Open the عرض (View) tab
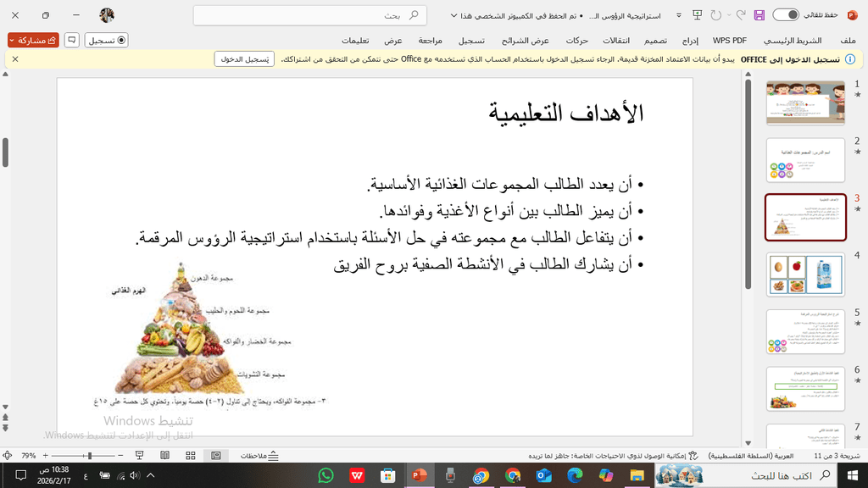 tap(393, 41)
